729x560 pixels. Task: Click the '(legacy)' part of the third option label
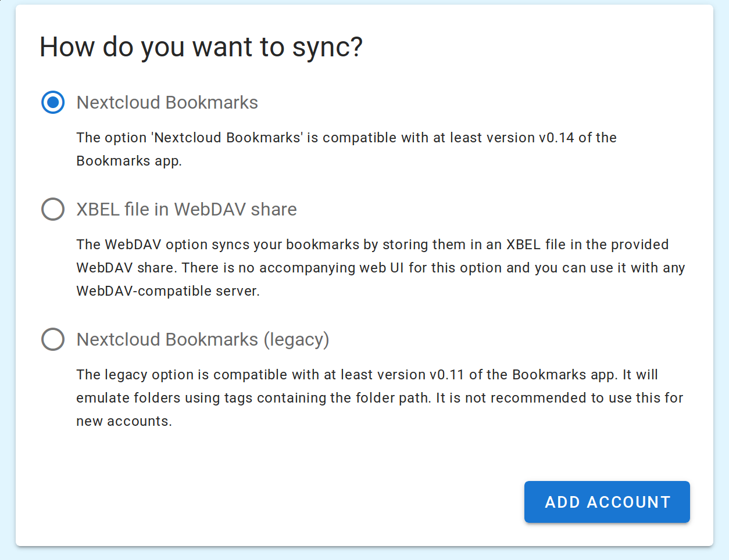(x=296, y=339)
